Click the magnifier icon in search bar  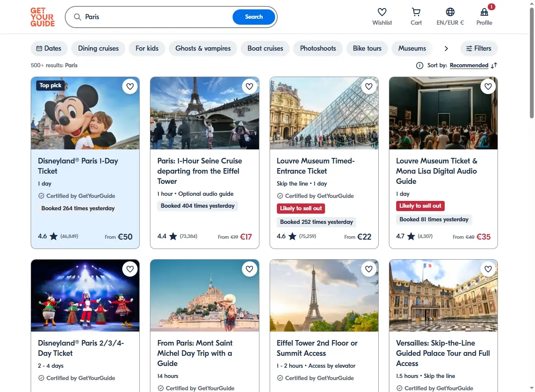coord(78,17)
